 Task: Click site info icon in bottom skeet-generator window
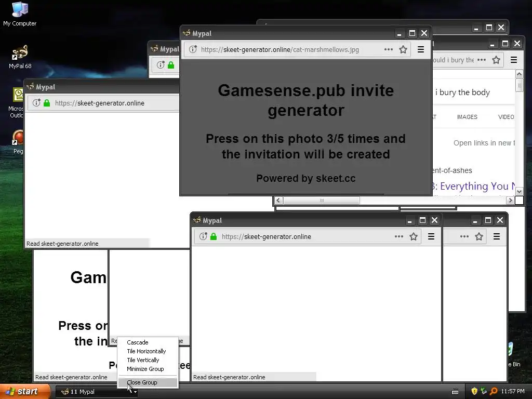[203, 236]
